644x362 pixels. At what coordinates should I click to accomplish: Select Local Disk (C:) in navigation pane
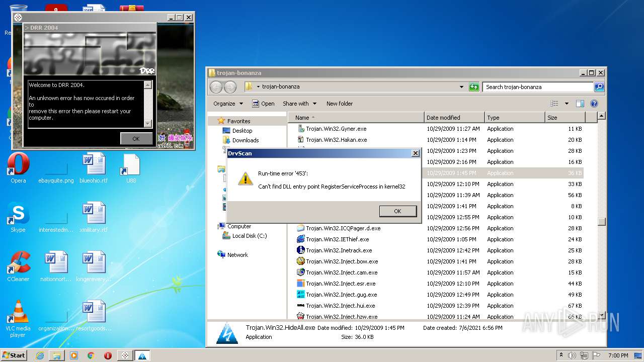[245, 236]
